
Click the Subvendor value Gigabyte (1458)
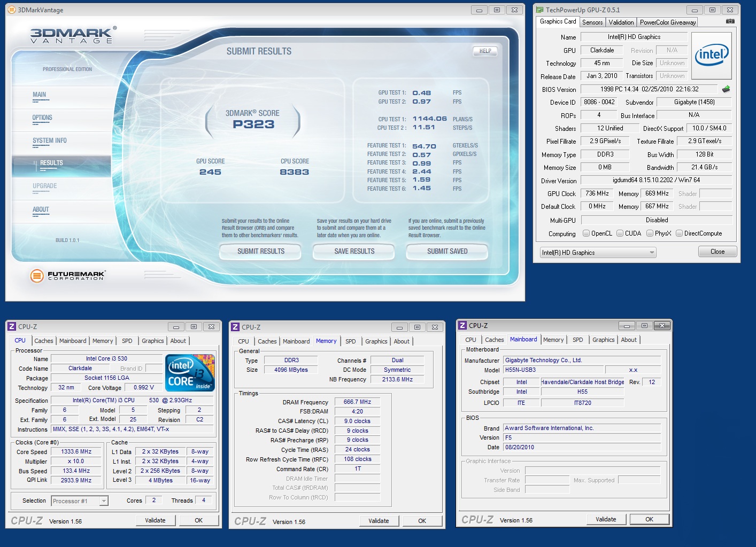point(695,102)
